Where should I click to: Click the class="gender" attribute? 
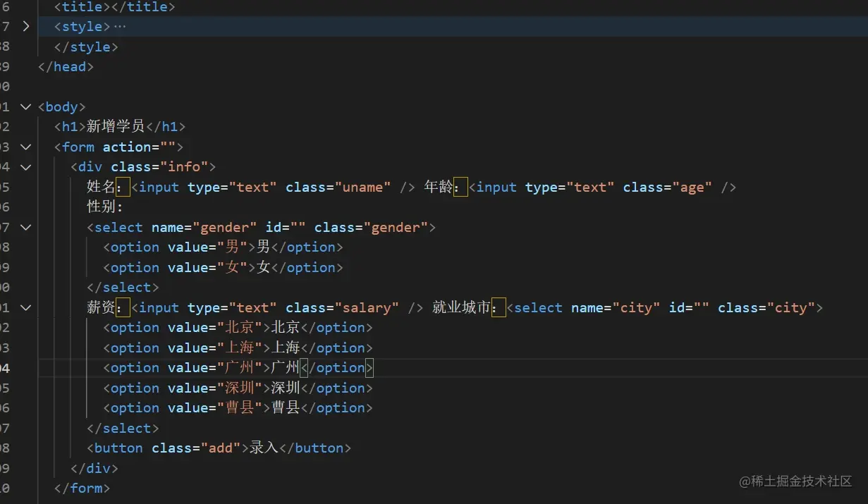click(371, 228)
